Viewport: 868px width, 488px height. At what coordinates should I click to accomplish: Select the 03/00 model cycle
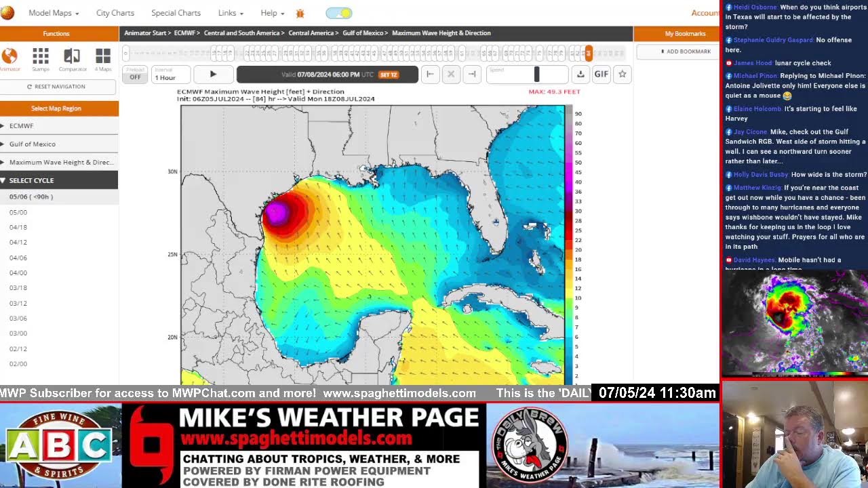(x=18, y=333)
